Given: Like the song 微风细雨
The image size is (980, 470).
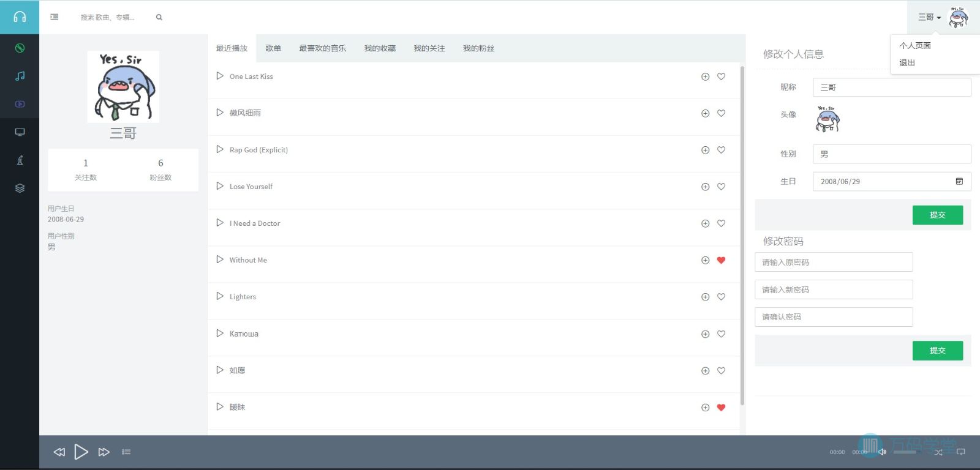Looking at the screenshot, I should 721,113.
